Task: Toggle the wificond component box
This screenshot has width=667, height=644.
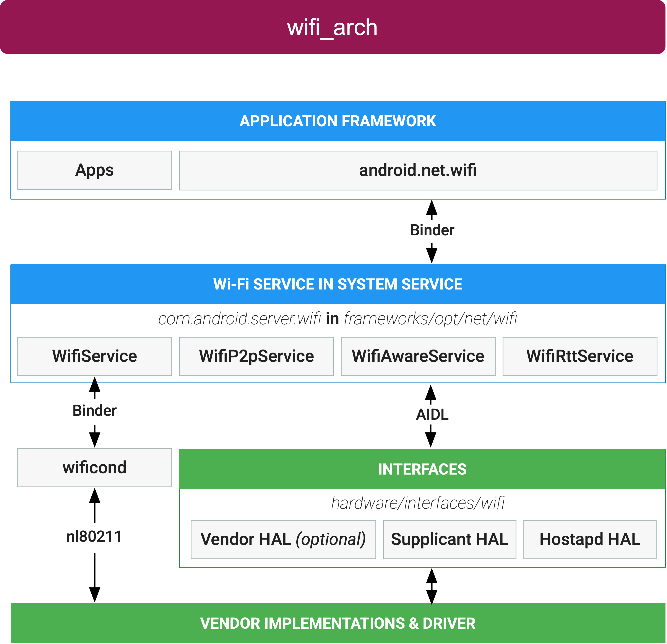Action: point(95,462)
